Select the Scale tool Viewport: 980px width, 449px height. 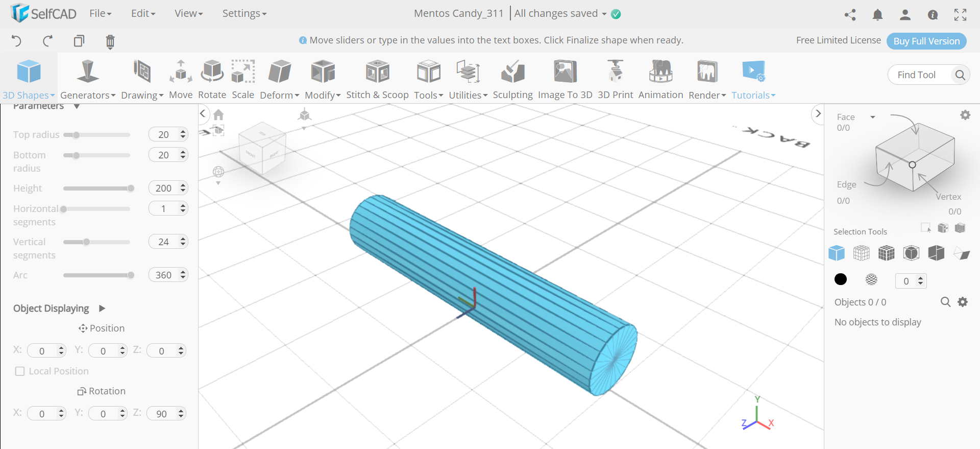click(x=243, y=79)
